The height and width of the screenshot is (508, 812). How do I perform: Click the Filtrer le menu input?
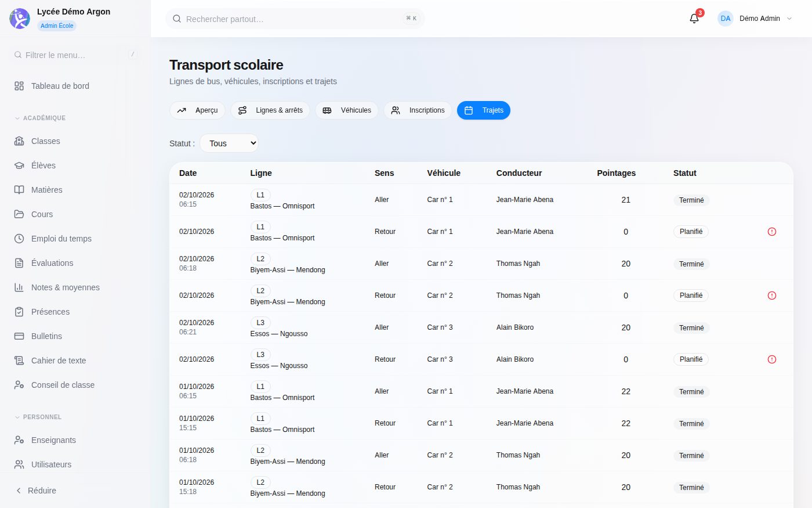[x=75, y=55]
